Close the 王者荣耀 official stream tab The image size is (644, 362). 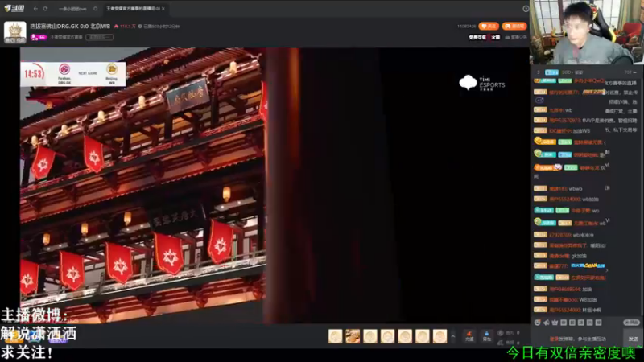pos(163,9)
